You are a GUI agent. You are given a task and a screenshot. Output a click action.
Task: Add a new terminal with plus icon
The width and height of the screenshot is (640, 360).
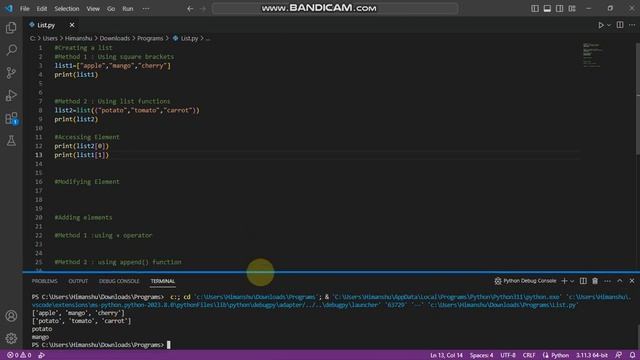[564, 281]
